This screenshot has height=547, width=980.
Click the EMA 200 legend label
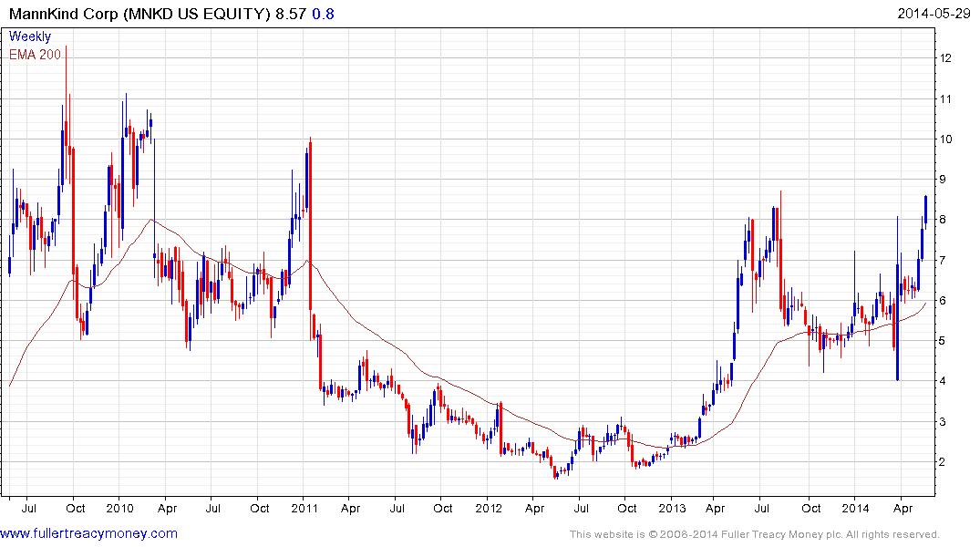35,55
